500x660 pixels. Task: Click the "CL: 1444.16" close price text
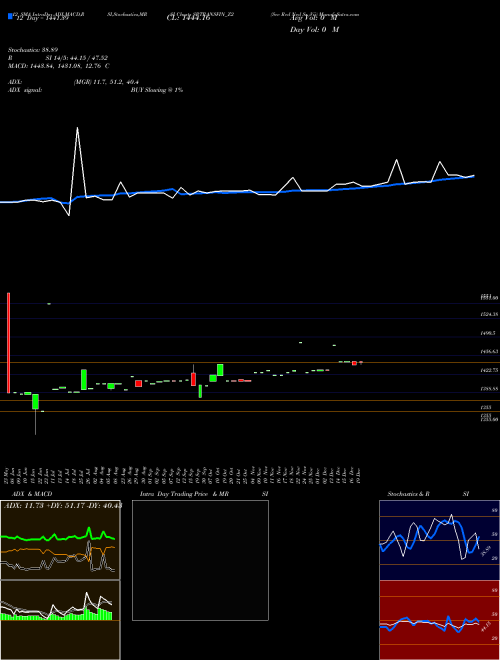[188, 18]
